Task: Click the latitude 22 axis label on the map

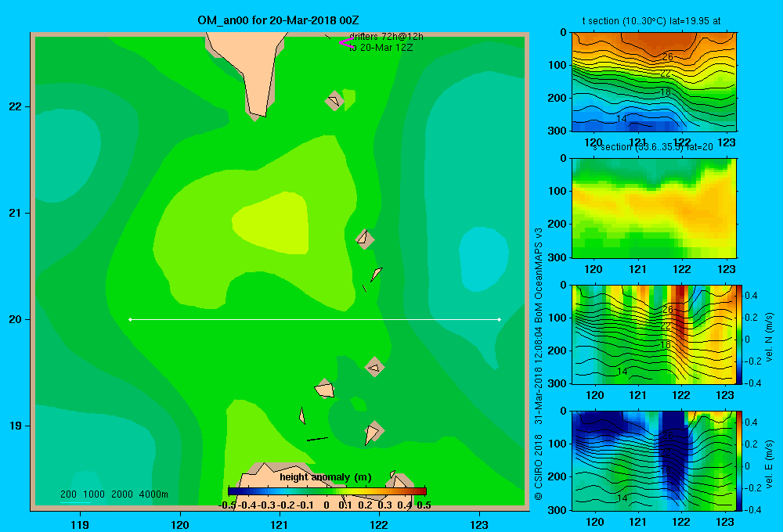Action: [16, 107]
